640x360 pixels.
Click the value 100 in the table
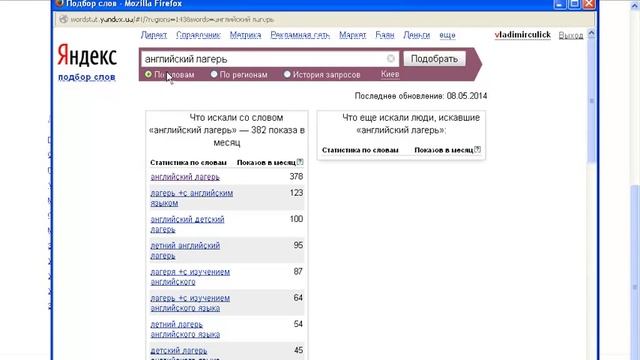click(x=296, y=219)
